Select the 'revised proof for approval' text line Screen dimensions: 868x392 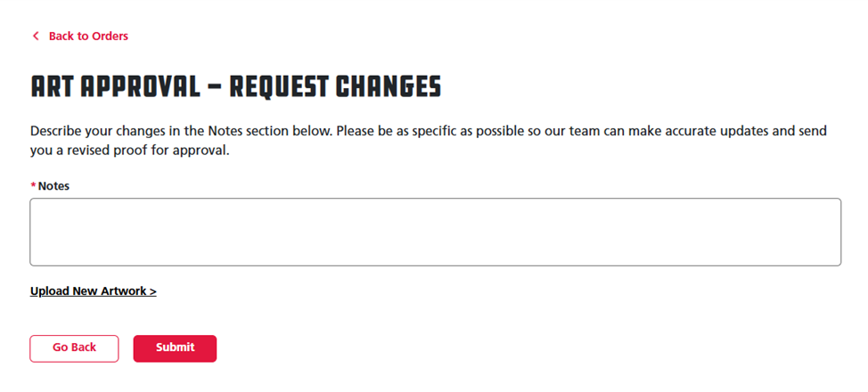point(129,151)
